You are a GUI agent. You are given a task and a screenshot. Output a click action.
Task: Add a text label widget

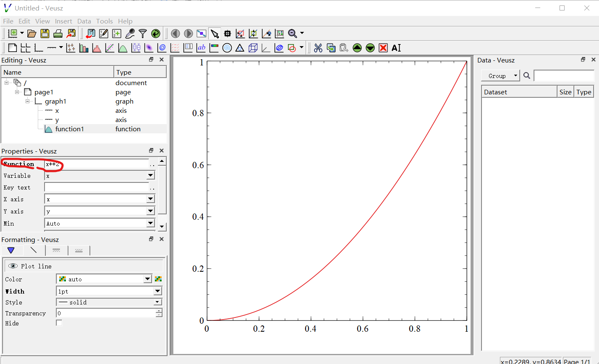(x=201, y=48)
